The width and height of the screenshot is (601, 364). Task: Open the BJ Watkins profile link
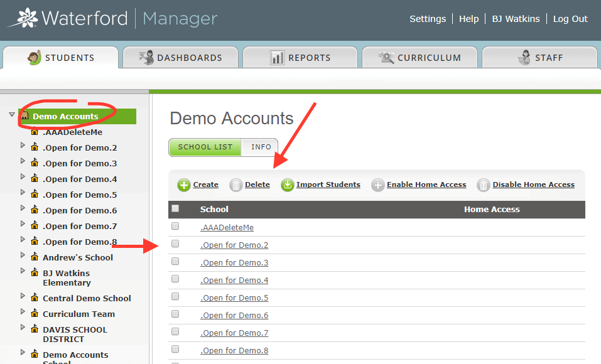coord(516,19)
